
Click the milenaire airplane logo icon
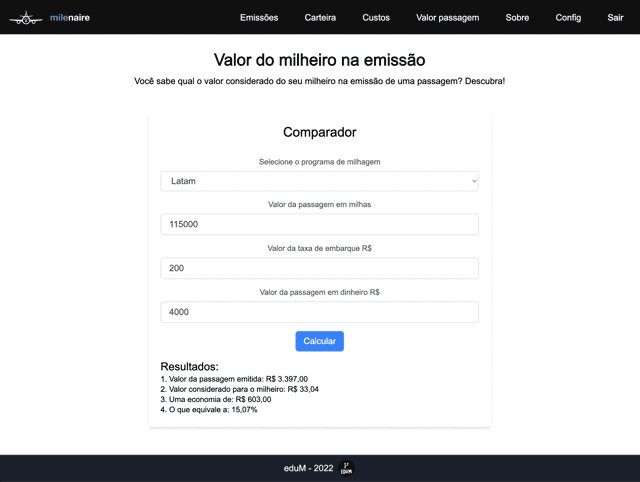point(26,18)
